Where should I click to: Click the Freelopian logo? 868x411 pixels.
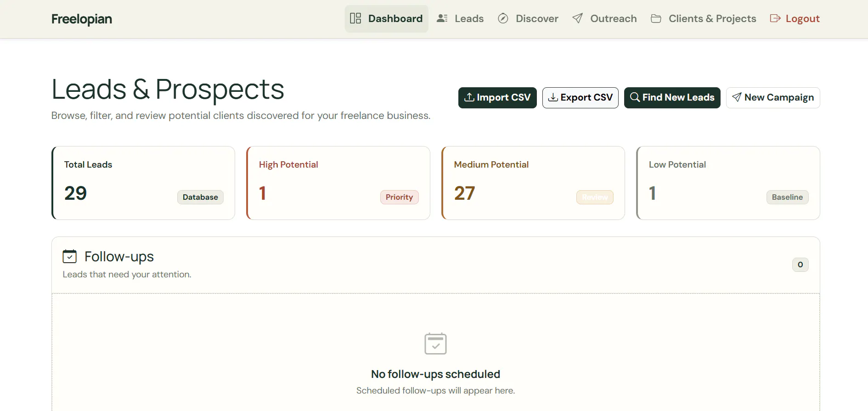click(x=82, y=19)
